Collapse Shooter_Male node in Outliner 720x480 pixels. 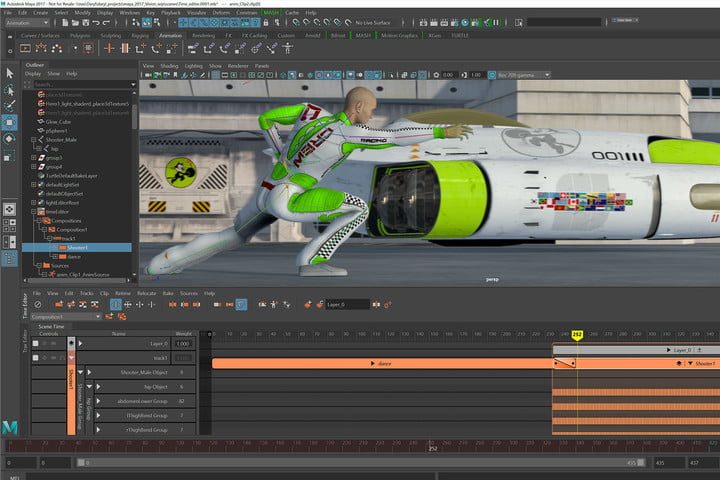click(x=34, y=140)
